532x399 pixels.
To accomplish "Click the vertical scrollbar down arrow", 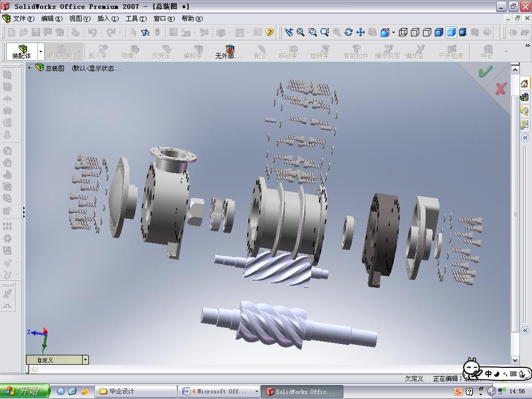I will tap(515, 360).
